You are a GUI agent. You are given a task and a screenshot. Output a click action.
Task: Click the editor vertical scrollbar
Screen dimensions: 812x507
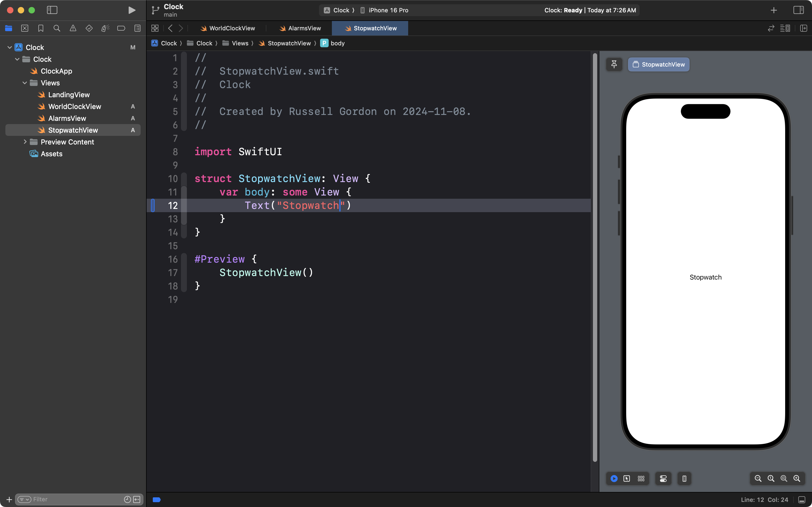click(595, 255)
